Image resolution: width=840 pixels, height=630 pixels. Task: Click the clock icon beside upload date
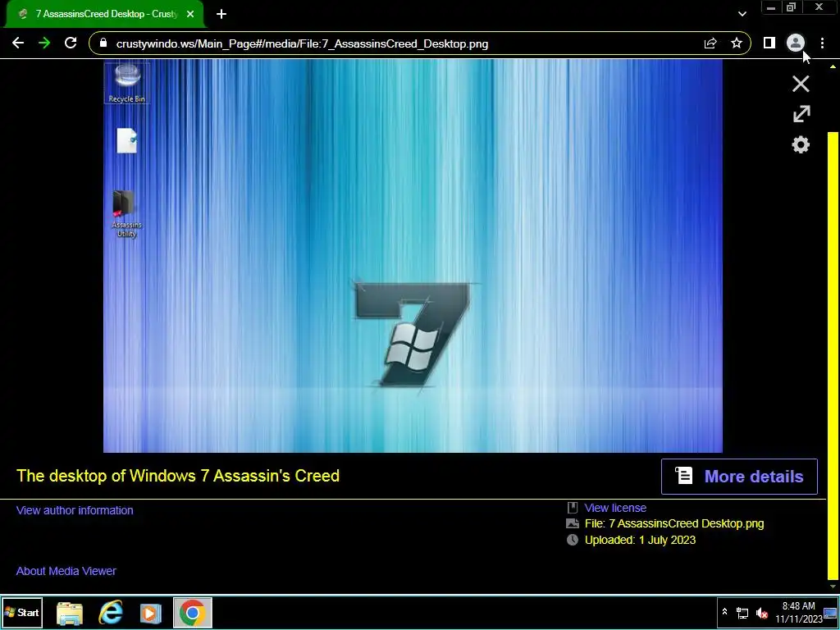[x=573, y=540]
